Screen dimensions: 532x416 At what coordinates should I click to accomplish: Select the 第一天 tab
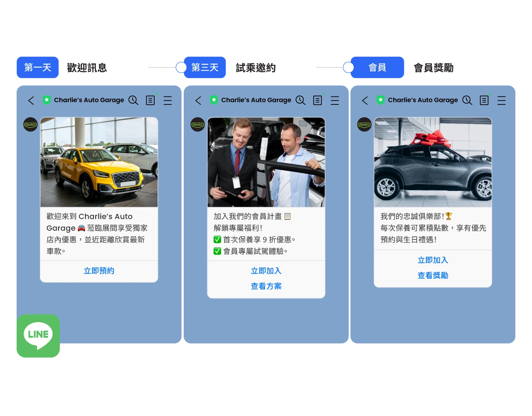click(x=38, y=67)
